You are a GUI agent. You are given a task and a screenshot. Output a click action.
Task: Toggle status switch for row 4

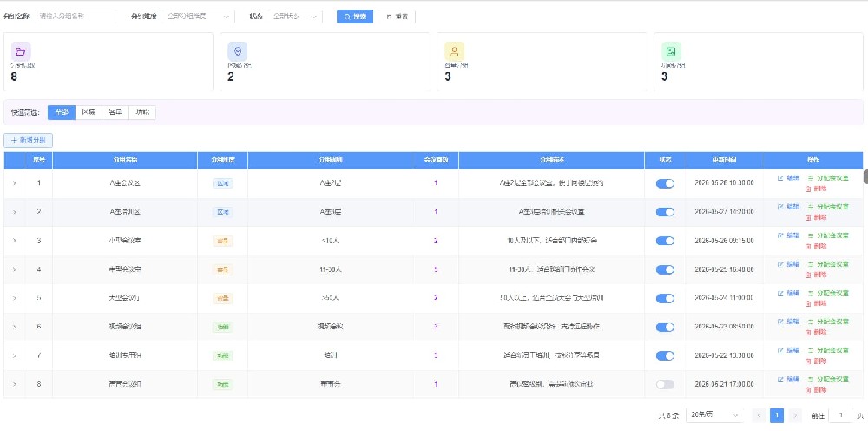click(x=665, y=269)
